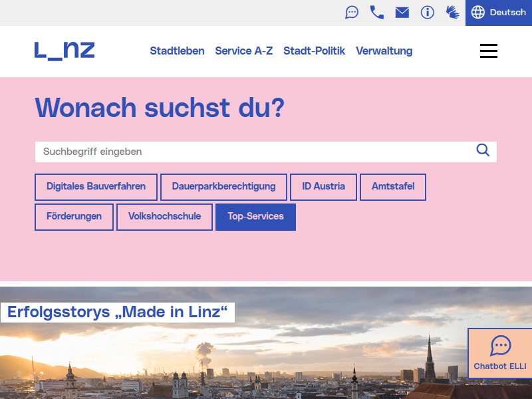This screenshot has width=532, height=399.
Task: Expand the Top-Services button
Action: (255, 217)
